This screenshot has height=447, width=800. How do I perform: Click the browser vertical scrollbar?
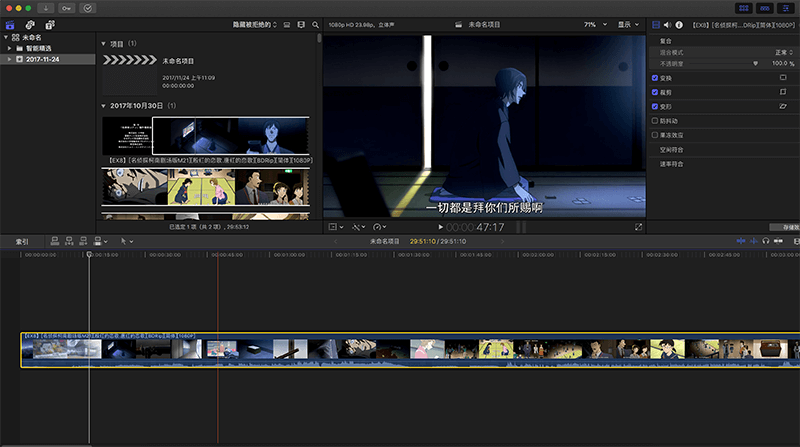pyautogui.click(x=319, y=38)
